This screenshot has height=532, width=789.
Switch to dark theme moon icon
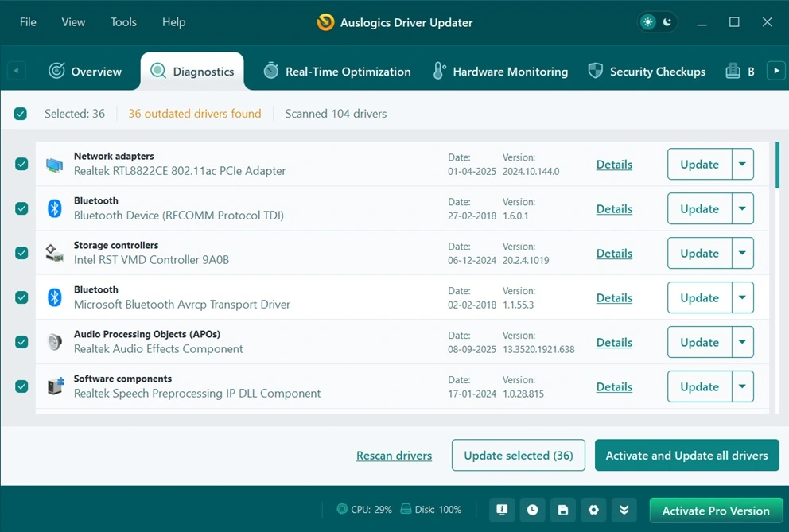(667, 22)
